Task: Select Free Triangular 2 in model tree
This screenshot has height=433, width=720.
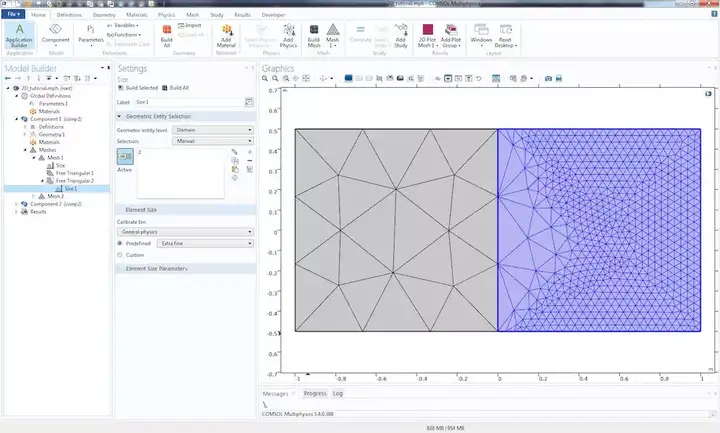Action: tap(75, 181)
